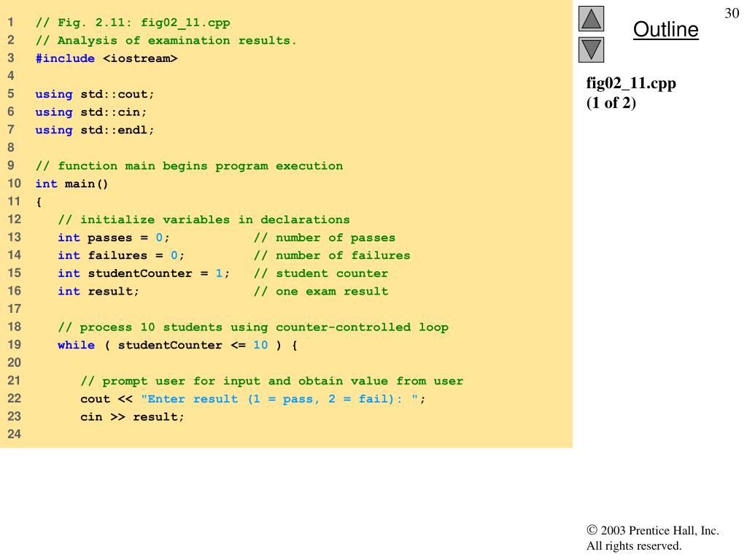This screenshot has height=560, width=747.
Task: Click the counter-controlled loop comment line
Action: tap(253, 327)
